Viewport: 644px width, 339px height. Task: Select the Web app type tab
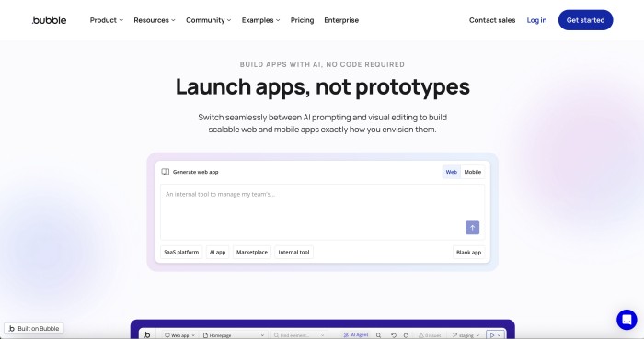coord(452,172)
